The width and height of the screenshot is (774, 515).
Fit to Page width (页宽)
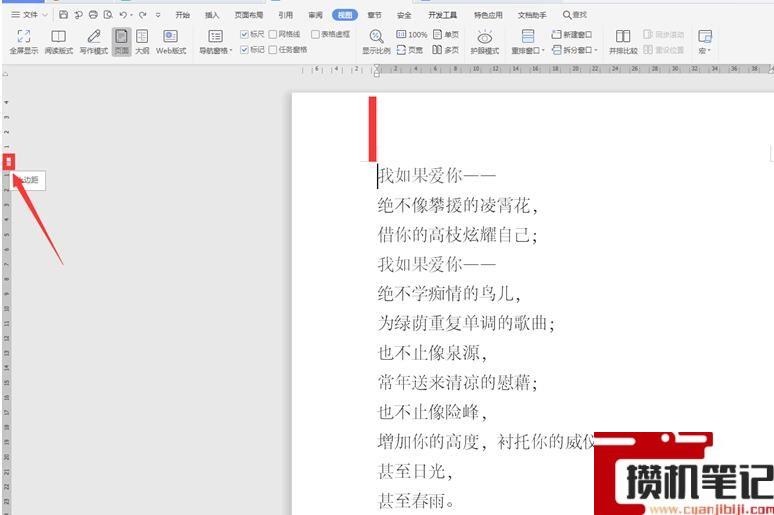pyautogui.click(x=410, y=50)
